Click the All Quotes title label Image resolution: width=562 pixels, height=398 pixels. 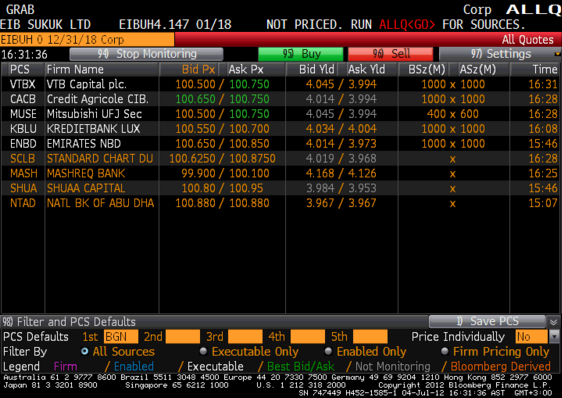click(528, 39)
